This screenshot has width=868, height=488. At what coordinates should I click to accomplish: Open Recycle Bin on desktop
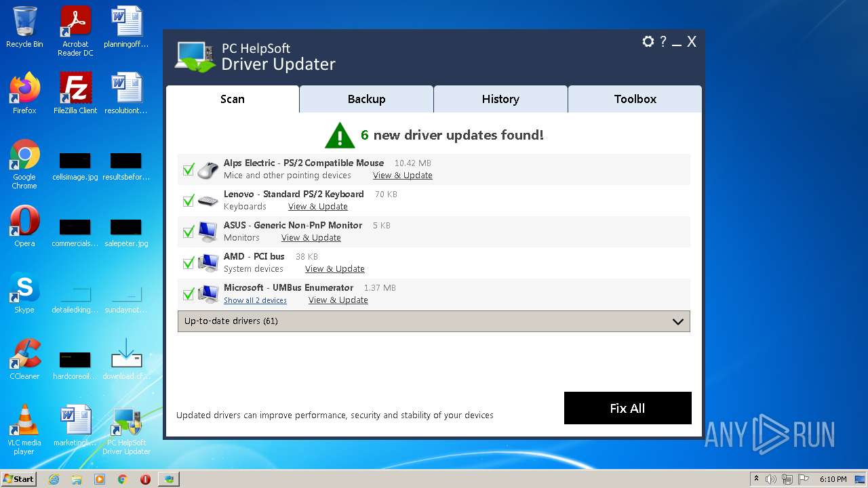pos(24,27)
